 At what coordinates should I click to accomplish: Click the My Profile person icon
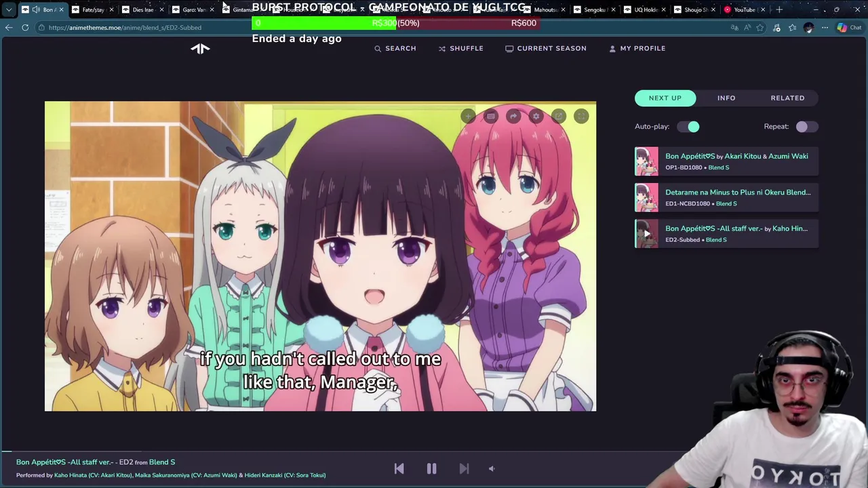coord(612,49)
